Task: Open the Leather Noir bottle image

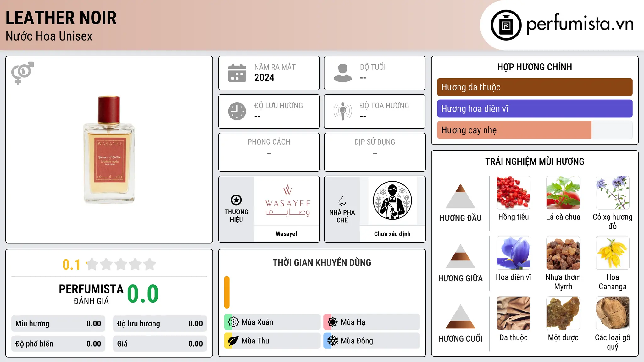Action: [x=109, y=150]
